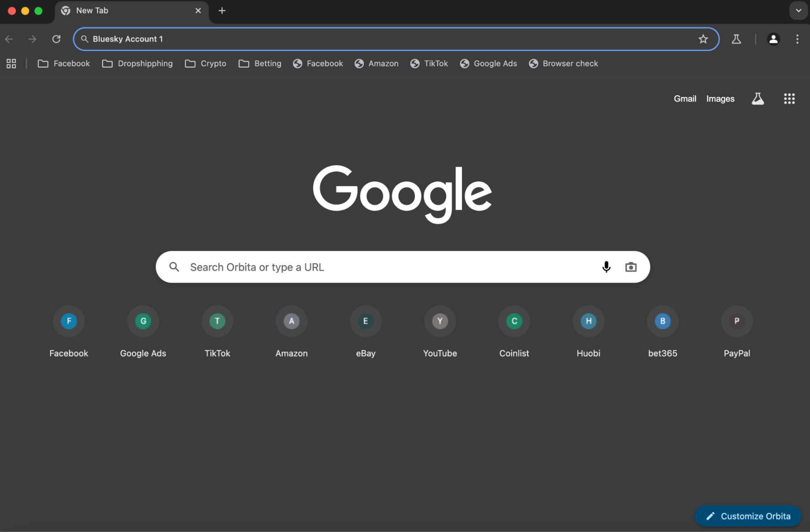Open the profile avatar icon in the toolbar
Screen dimensions: 810x532
773,39
